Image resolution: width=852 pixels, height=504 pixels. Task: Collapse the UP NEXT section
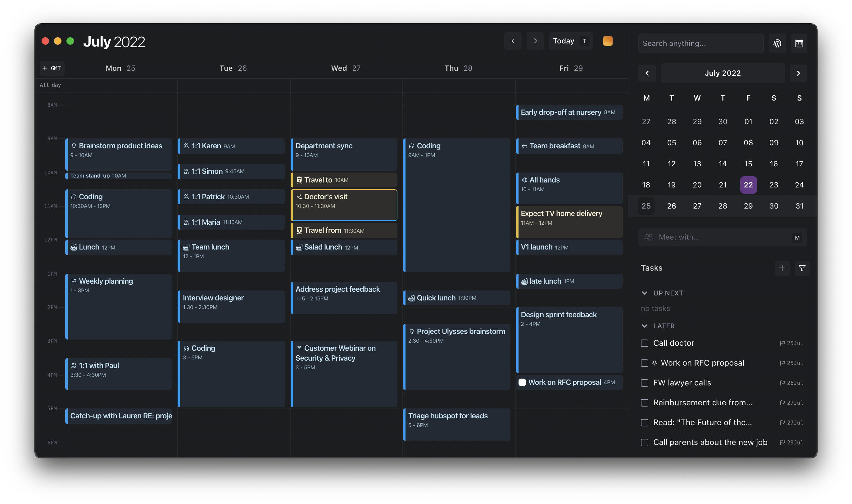click(x=645, y=293)
